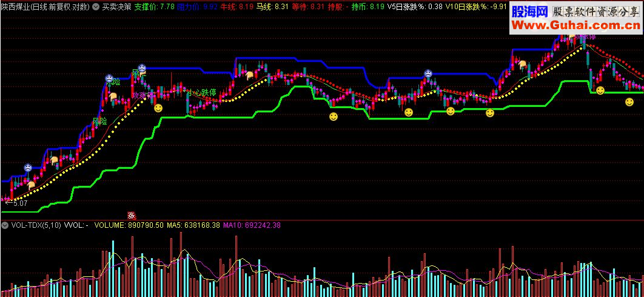Click the second pointing hand from the left
The height and width of the screenshot is (297, 644).
coord(54,160)
